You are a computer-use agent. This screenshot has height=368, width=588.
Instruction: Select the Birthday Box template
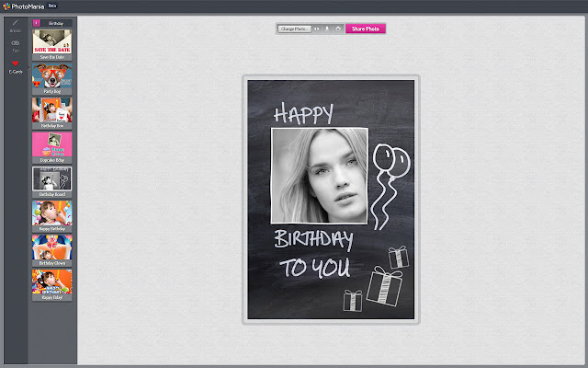pos(52,111)
